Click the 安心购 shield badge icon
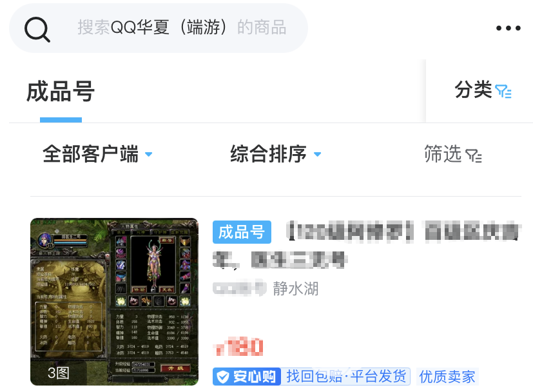Image resolution: width=533 pixels, height=392 pixels. point(222,377)
